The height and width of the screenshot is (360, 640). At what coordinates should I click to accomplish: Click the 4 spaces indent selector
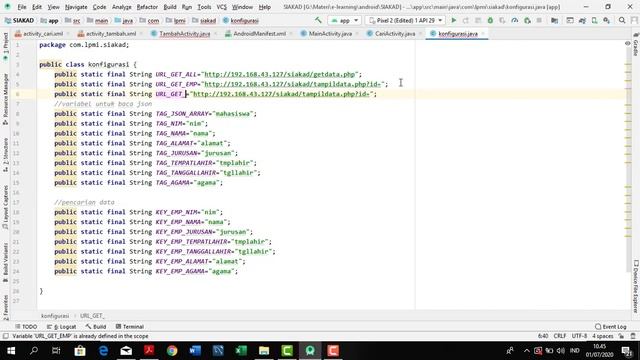tap(603, 336)
